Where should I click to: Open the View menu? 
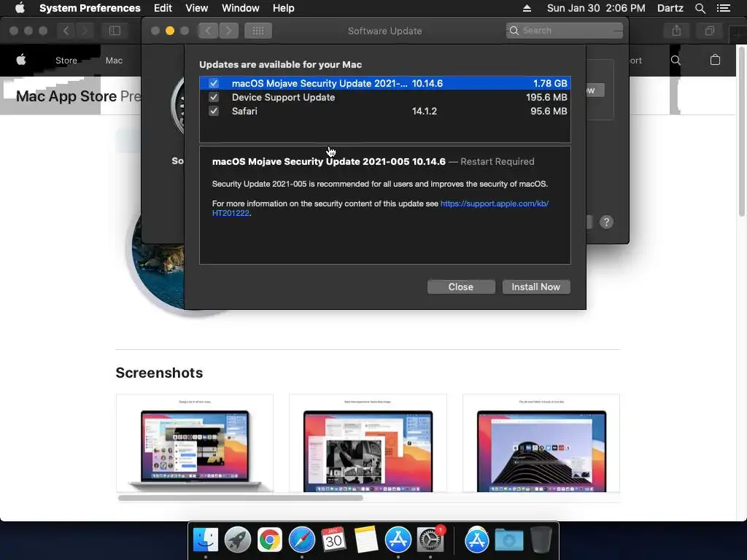coord(197,8)
